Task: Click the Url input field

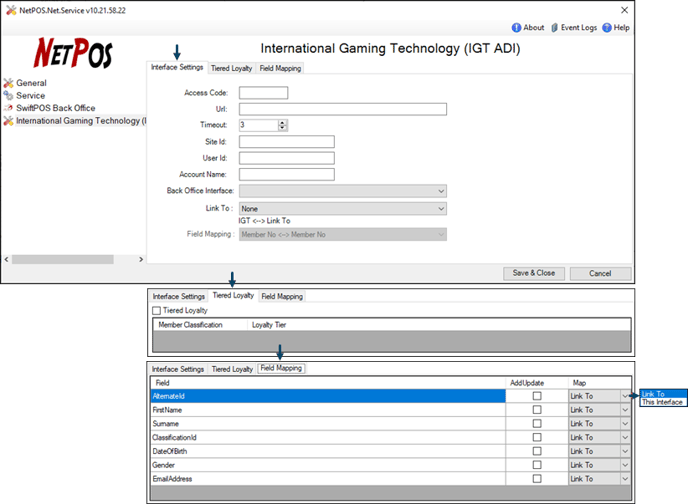Action: [343, 109]
